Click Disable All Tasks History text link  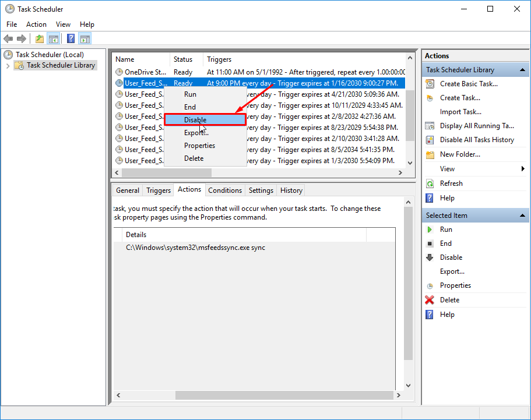[x=477, y=140]
